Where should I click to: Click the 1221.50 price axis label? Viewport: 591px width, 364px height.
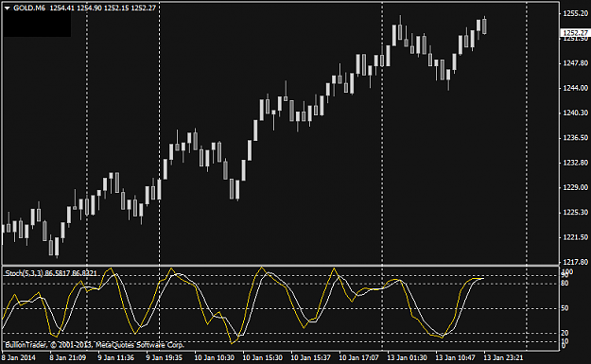pyautogui.click(x=575, y=237)
